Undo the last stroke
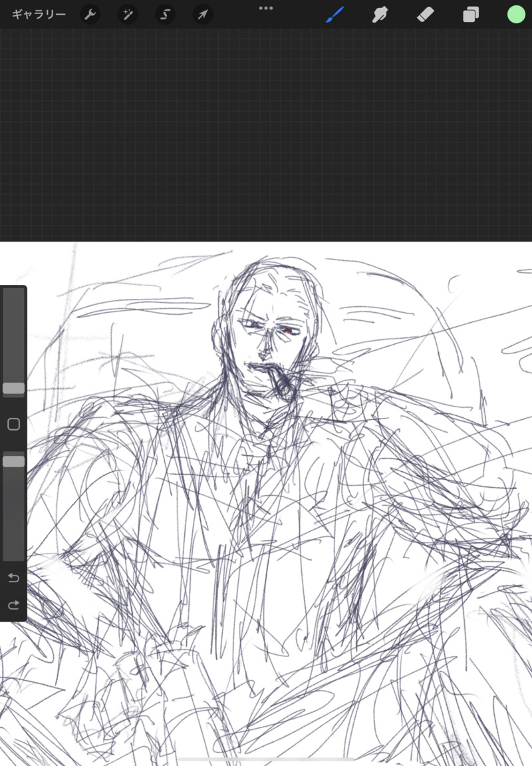Viewport: 532px width, 766px height. pos(14,578)
